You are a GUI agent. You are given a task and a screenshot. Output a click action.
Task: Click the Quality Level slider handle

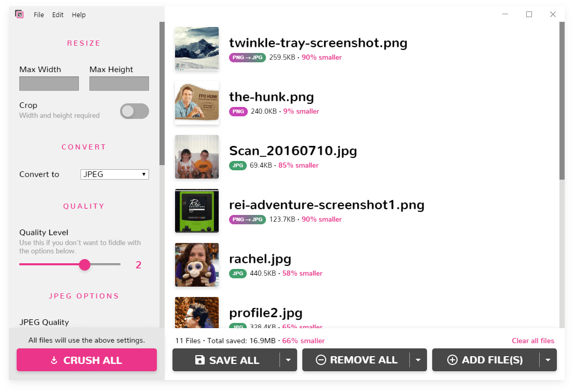pyautogui.click(x=85, y=265)
